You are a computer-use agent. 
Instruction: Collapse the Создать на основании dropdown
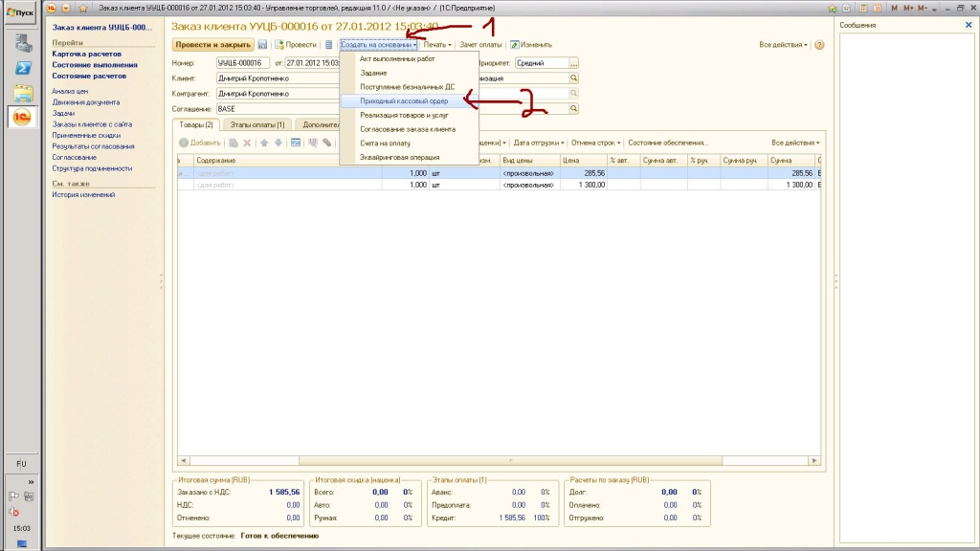379,45
